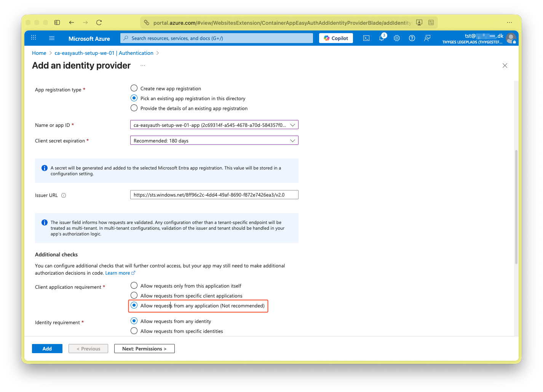Go forward in browser history
Viewport: 543px width, 392px height.
click(85, 22)
